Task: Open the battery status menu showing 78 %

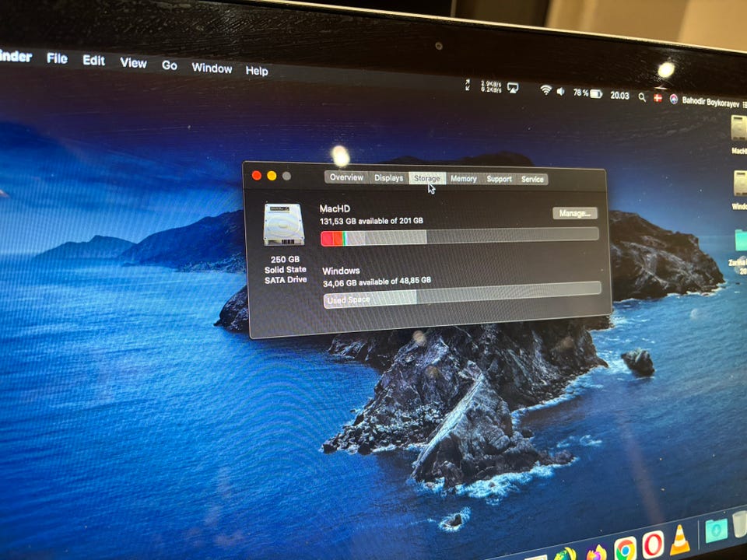Action: tap(587, 93)
